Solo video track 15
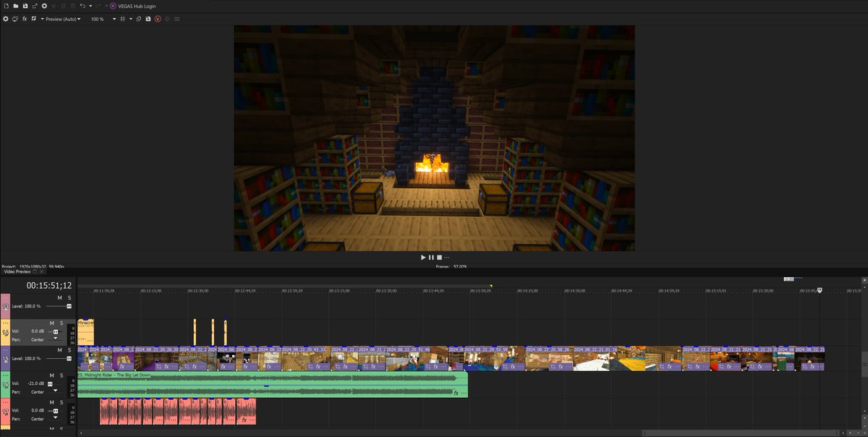The width and height of the screenshot is (868, 437). [69, 349]
